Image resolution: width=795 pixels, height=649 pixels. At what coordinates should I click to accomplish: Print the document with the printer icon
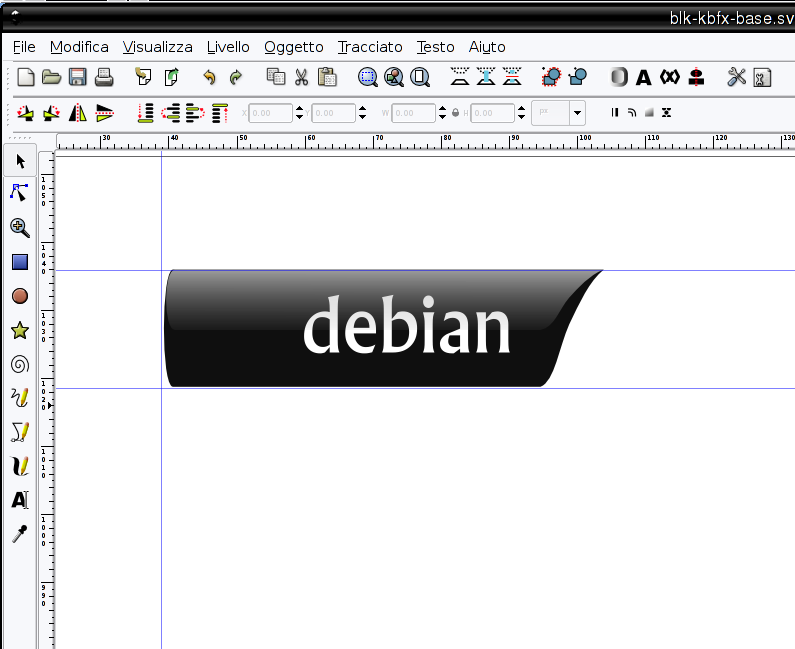104,77
